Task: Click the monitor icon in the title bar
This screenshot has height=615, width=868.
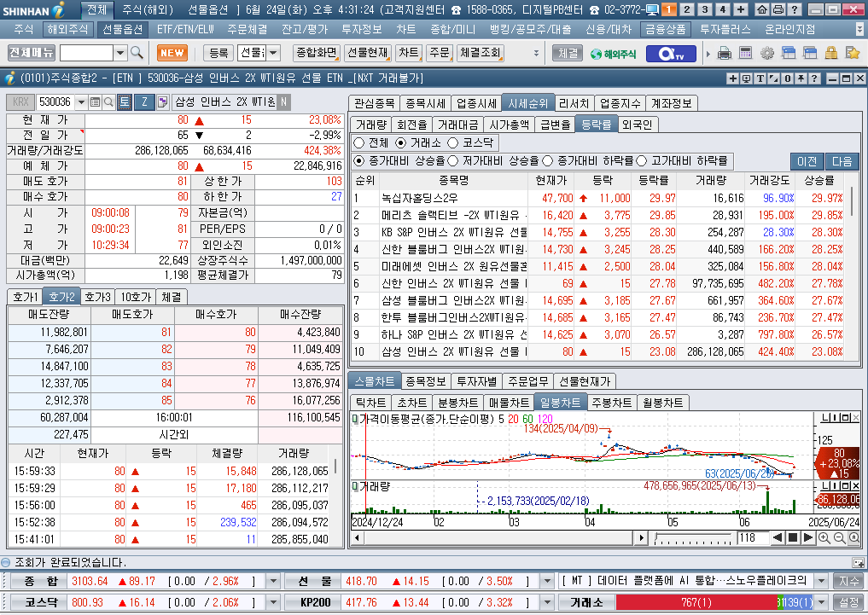Action: [652, 9]
